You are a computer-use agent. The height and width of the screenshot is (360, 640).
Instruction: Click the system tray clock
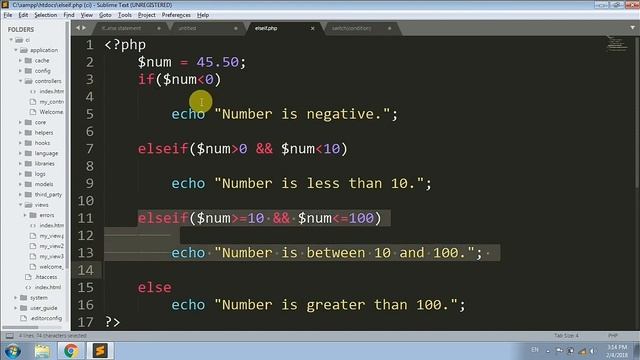617,351
